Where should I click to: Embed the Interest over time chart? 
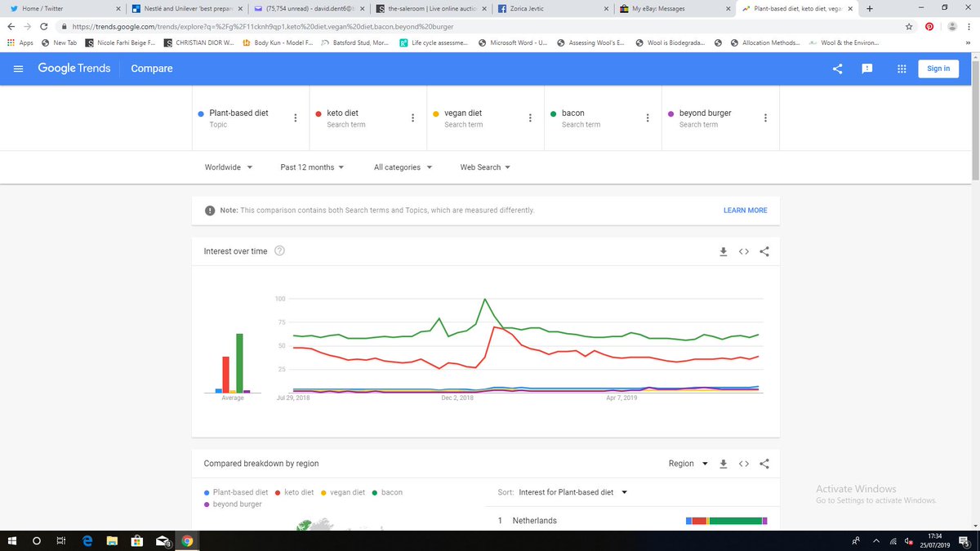pyautogui.click(x=744, y=251)
